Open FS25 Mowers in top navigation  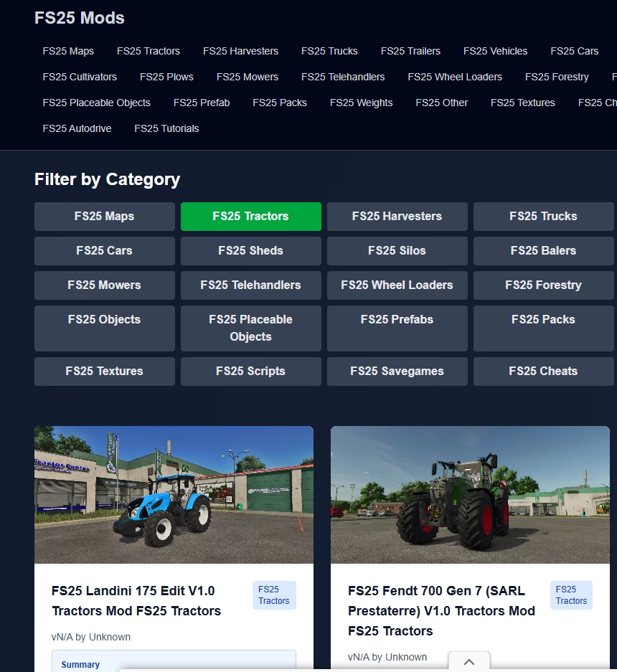pos(248,77)
